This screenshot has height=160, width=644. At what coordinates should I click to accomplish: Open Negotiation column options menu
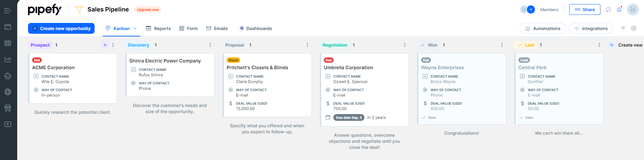(x=405, y=45)
